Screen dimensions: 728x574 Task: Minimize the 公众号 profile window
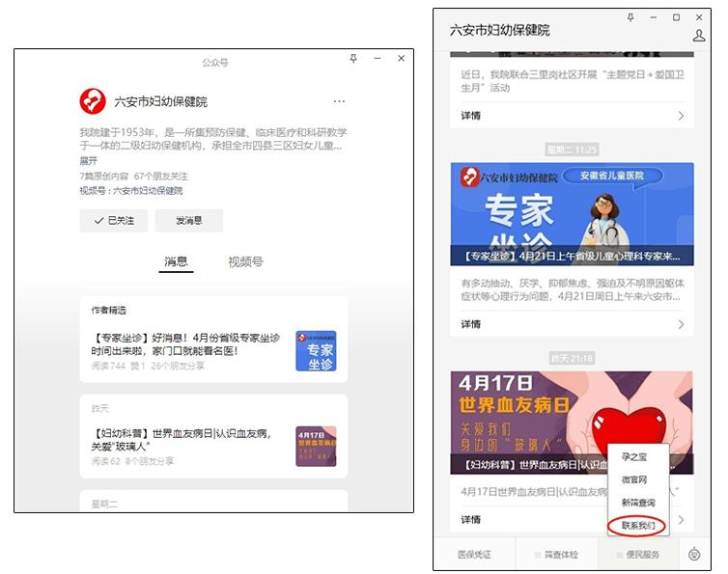pos(378,59)
